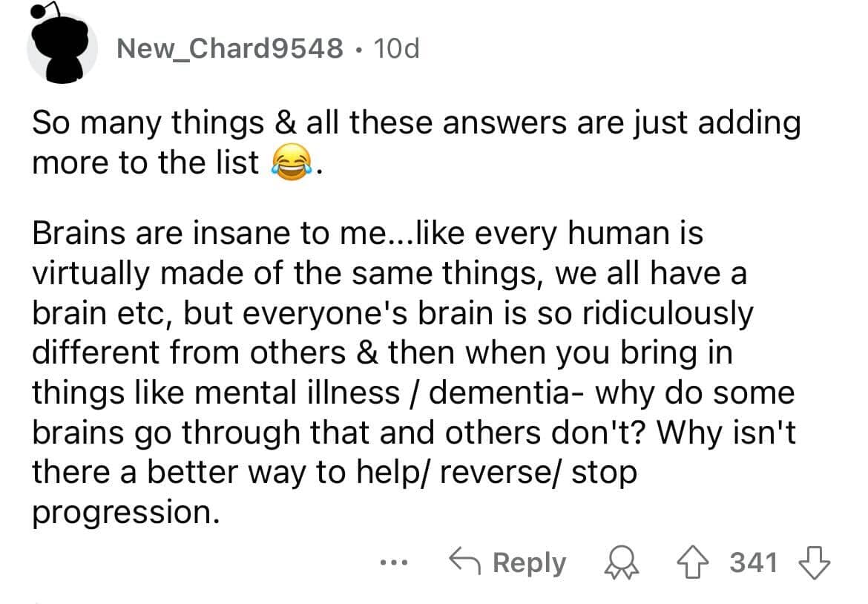This screenshot has height=604, width=868.
Task: Click the 341 vote count
Action: 754,563
